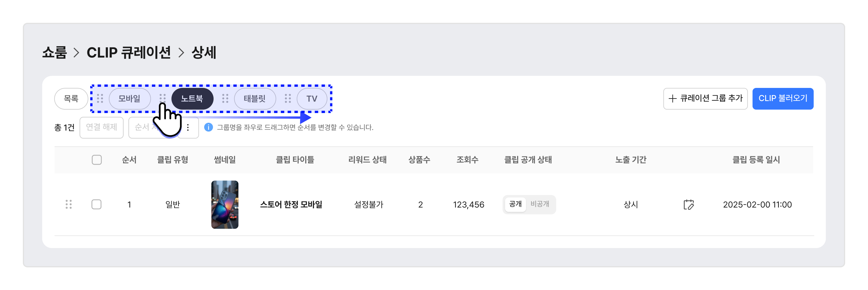Click the drag handle before 태블릿 tab
The width and height of the screenshot is (868, 290).
click(226, 99)
